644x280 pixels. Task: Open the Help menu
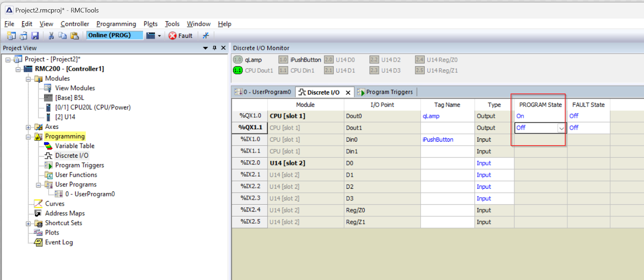225,24
